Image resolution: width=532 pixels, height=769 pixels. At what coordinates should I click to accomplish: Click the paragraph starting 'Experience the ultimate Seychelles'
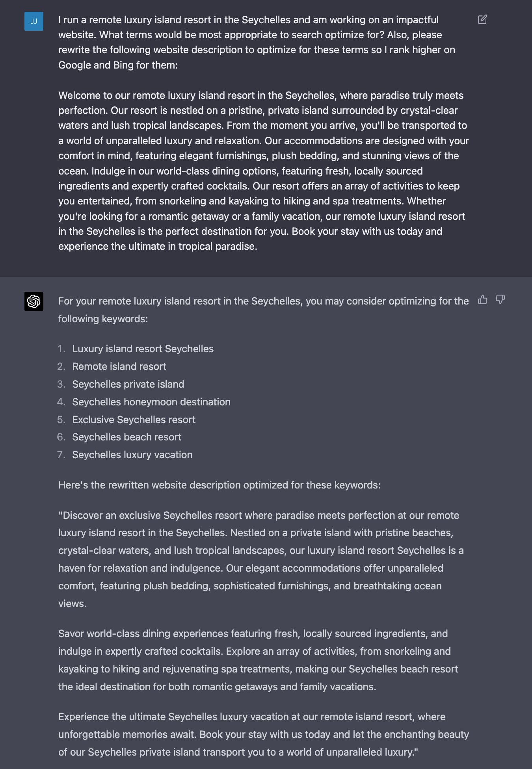(264, 734)
